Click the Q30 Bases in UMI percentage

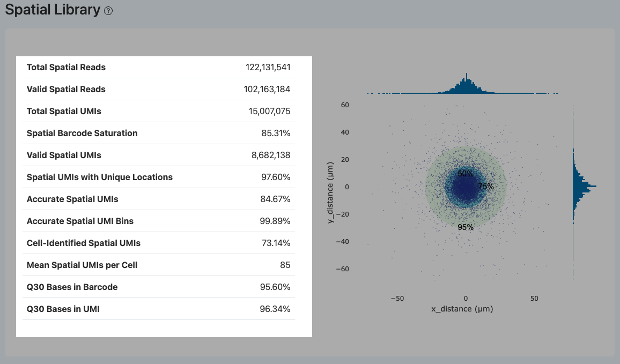coord(277,309)
